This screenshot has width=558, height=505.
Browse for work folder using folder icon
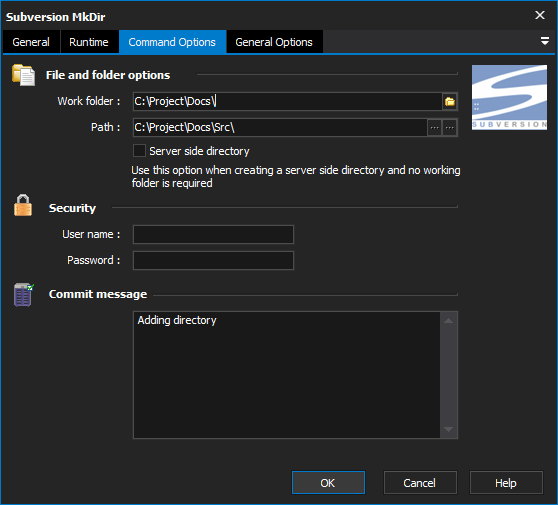[x=450, y=101]
